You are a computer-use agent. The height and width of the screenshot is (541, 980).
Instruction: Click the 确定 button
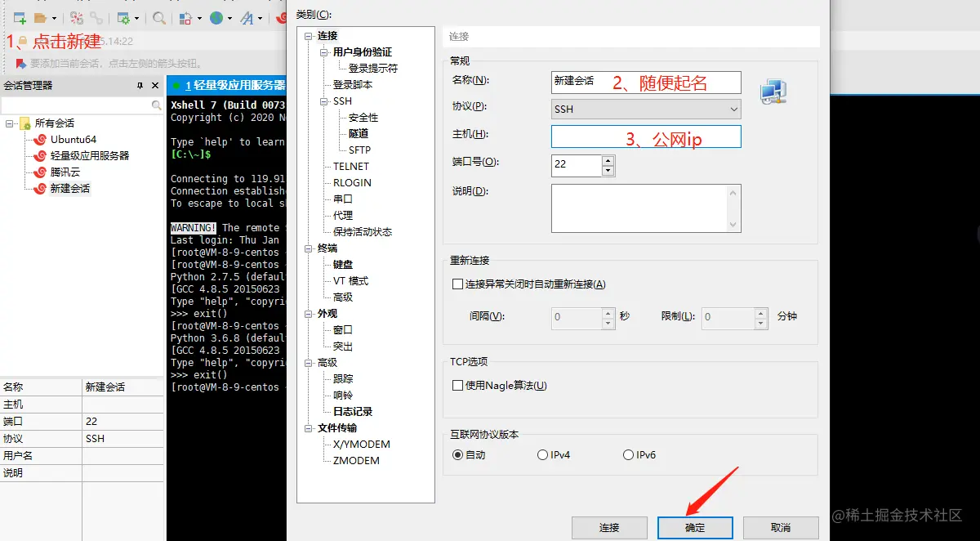pyautogui.click(x=695, y=527)
